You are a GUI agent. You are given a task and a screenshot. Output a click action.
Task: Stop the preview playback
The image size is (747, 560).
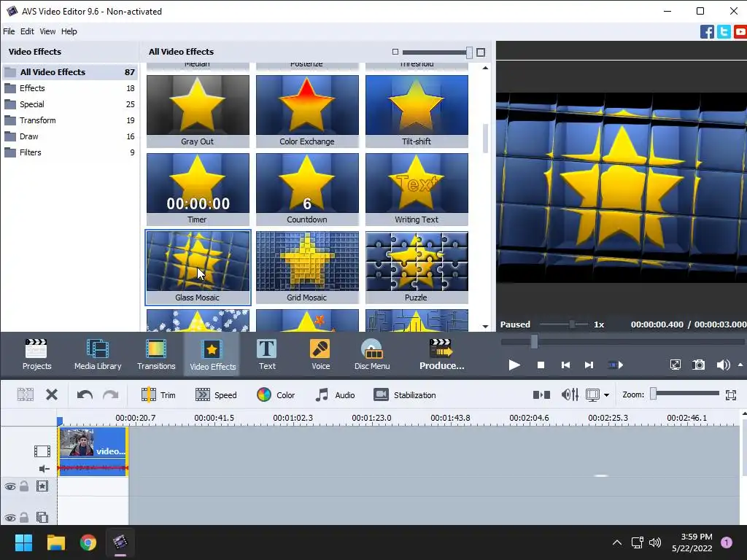tap(541, 365)
